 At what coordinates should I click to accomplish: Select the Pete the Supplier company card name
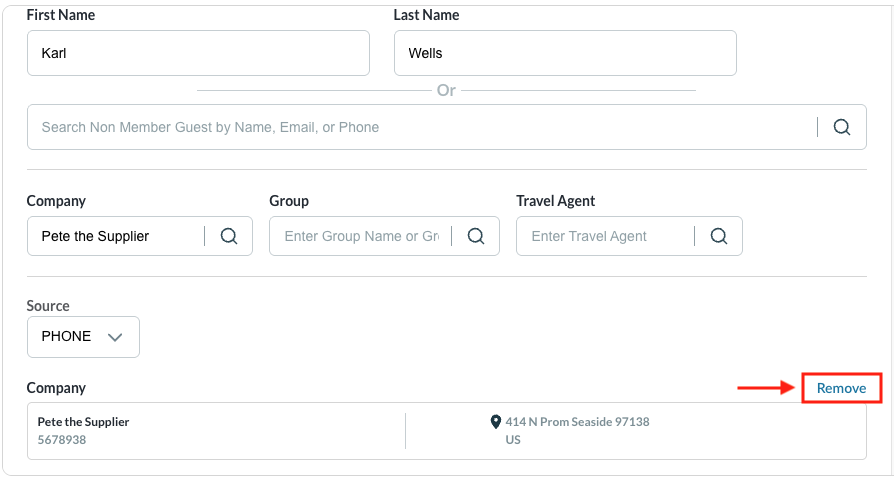[84, 422]
